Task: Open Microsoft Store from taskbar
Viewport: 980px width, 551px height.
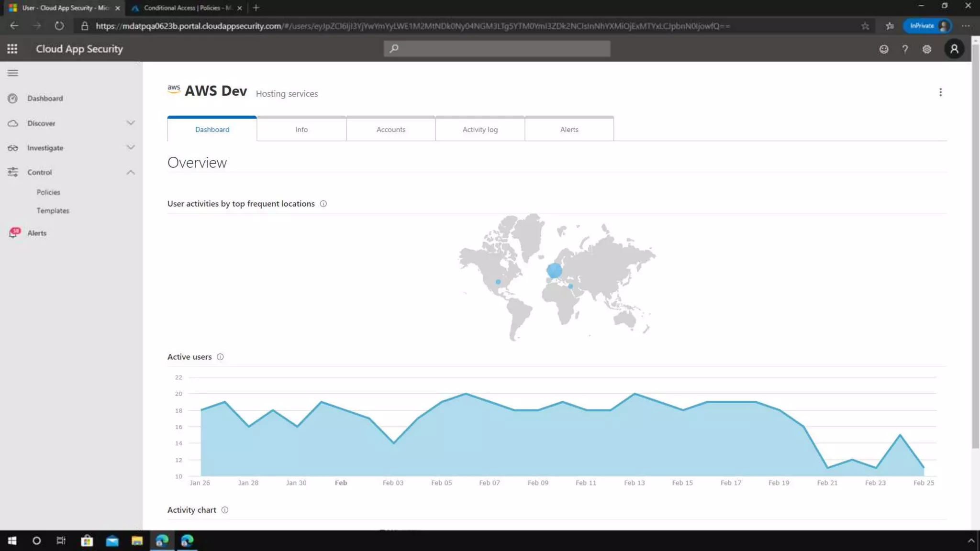Action: point(87,541)
